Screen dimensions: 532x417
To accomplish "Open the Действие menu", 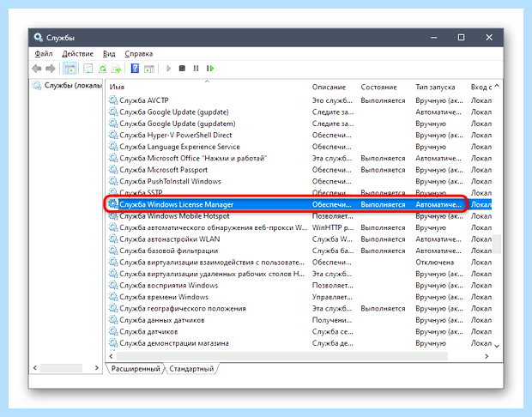I will tap(78, 53).
